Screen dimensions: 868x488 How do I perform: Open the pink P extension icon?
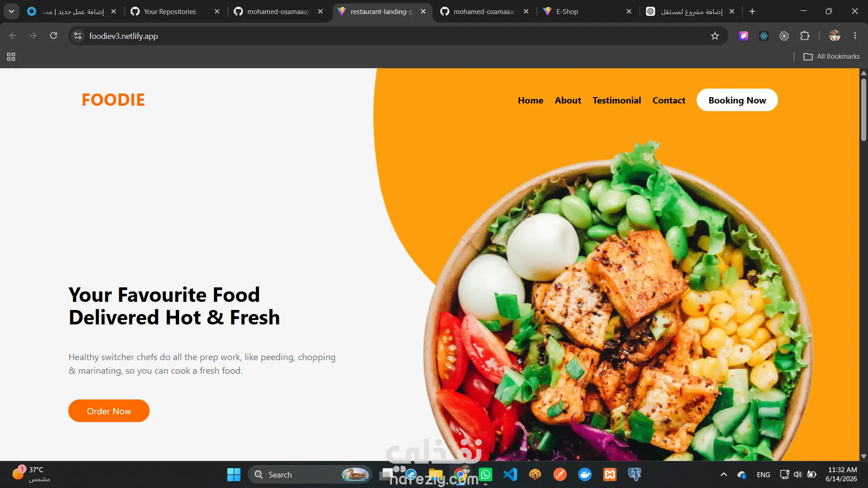coord(744,36)
